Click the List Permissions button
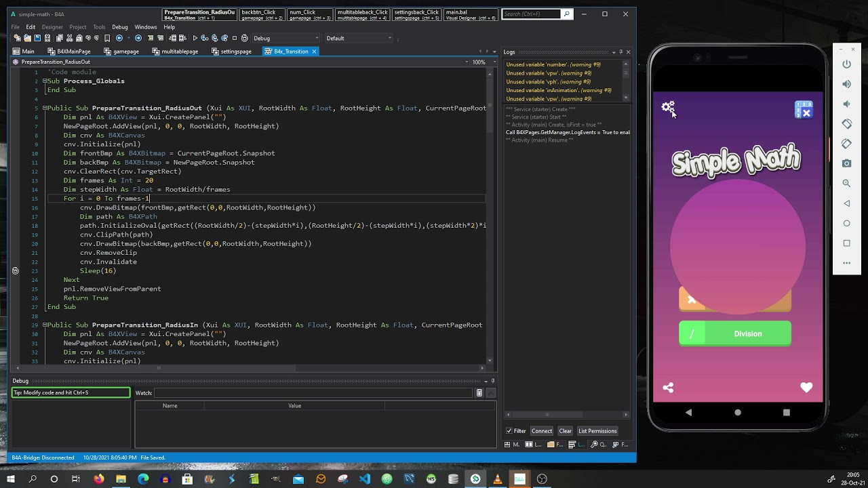868x488 pixels. point(597,431)
